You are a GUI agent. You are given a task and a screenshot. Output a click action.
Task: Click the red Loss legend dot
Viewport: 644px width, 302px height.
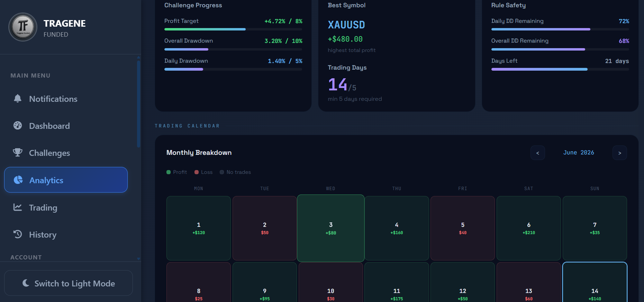point(197,172)
